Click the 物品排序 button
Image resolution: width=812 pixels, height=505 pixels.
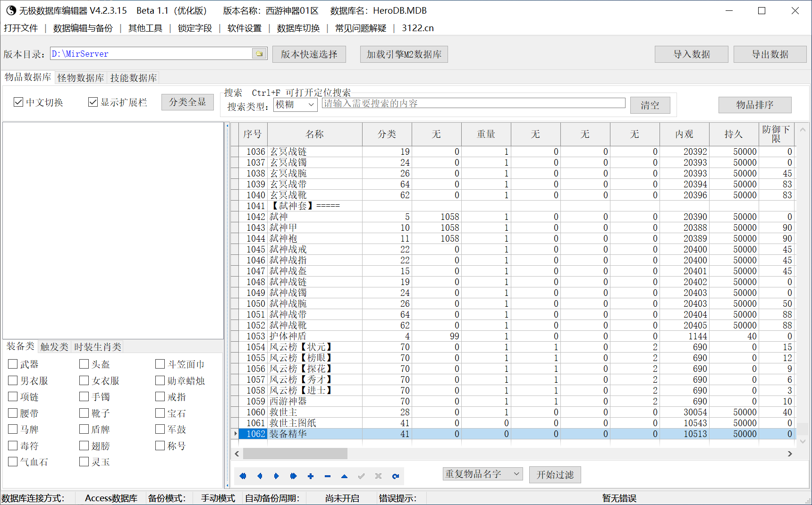[x=755, y=105]
